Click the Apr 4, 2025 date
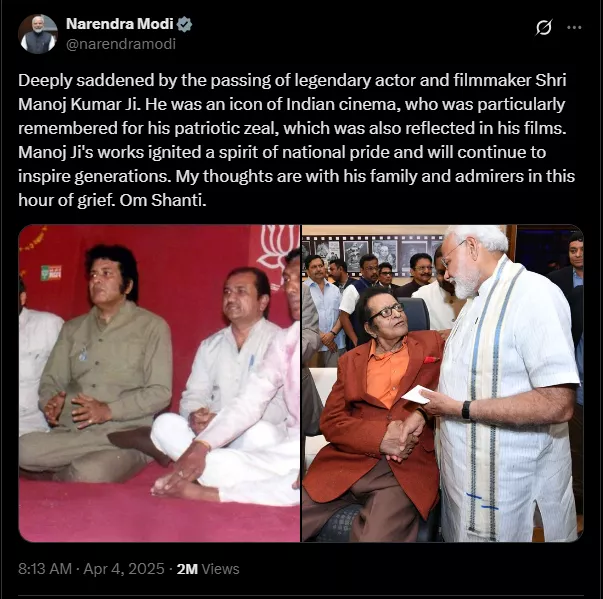This screenshot has height=599, width=603. point(124,569)
